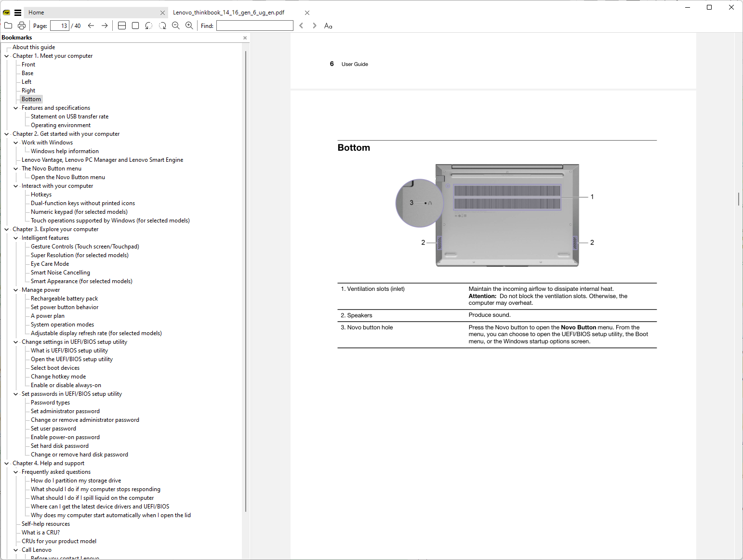Click the Find search box
The height and width of the screenshot is (560, 743).
tap(255, 26)
